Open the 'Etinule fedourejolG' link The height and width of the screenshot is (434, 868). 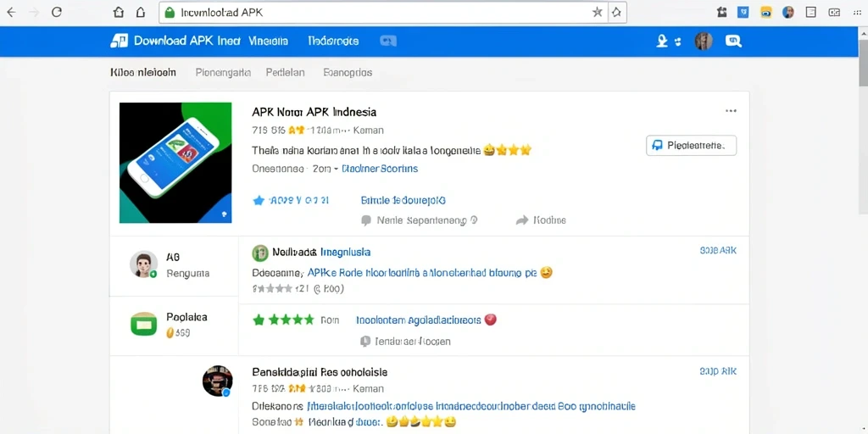[403, 200]
